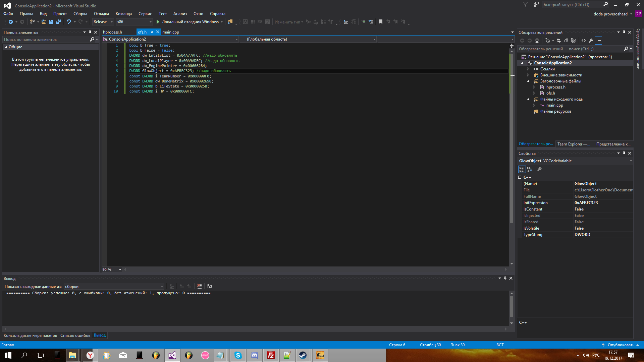Click Опубликовать in status bar
Viewport: 644px width, 362px height.
621,345
